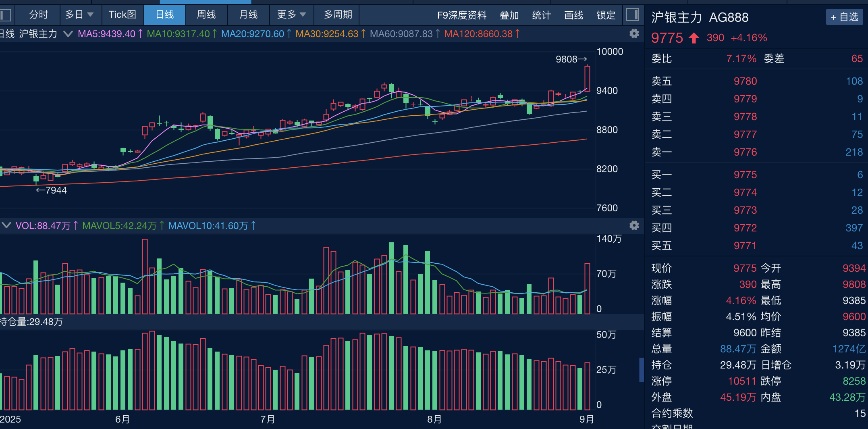Toggle the split-panel layout icon top right

click(633, 15)
